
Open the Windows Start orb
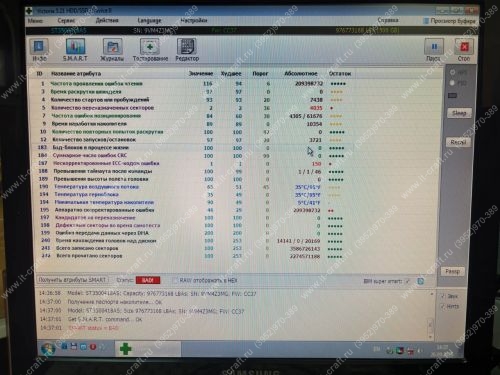pyautogui.click(x=48, y=349)
